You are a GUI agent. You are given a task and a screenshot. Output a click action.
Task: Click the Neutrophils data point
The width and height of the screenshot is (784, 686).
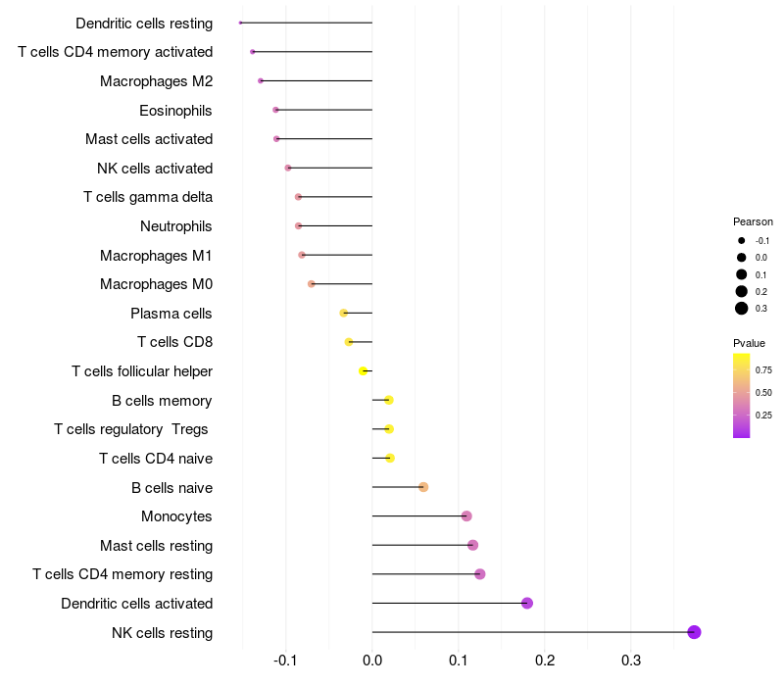[299, 226]
